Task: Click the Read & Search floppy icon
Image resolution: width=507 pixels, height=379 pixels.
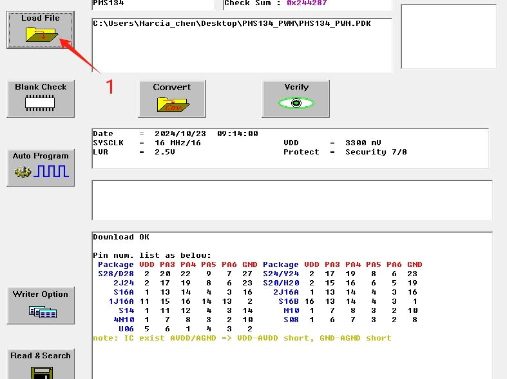Action: click(x=42, y=373)
